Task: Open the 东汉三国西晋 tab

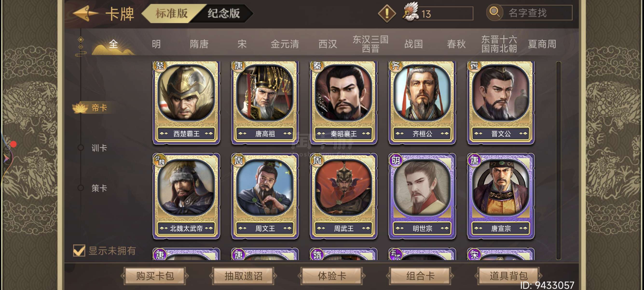Action: [x=370, y=44]
